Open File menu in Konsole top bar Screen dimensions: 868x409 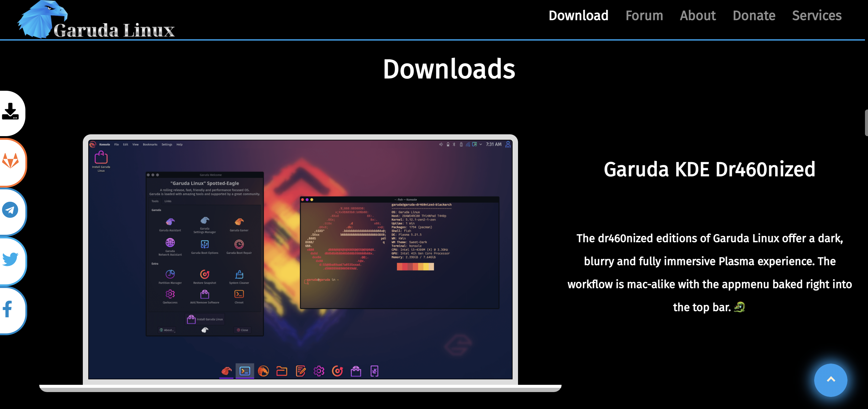click(x=117, y=144)
